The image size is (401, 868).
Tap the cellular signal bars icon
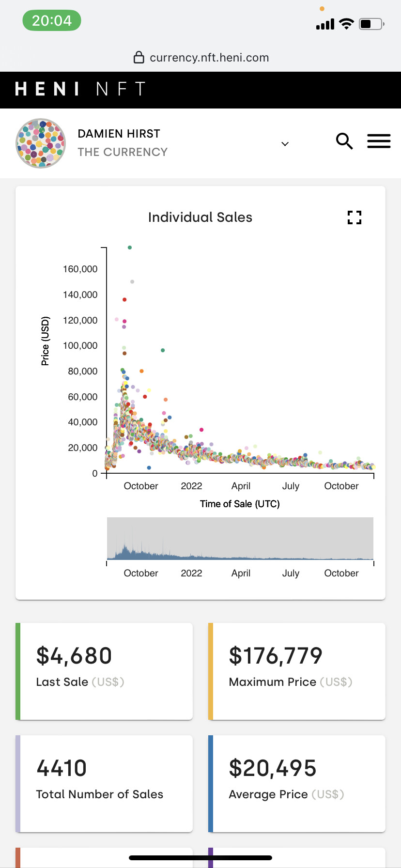pyautogui.click(x=325, y=24)
